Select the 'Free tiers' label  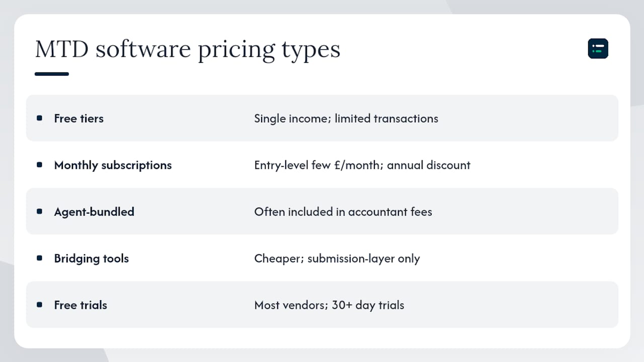(79, 119)
